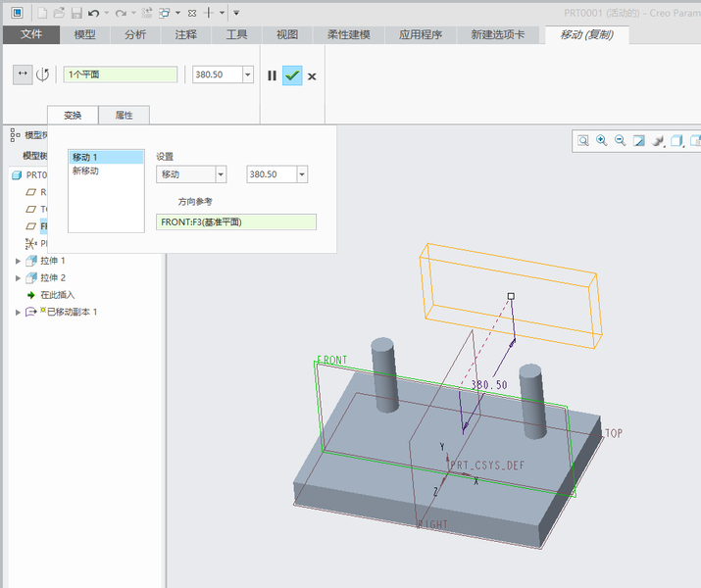Undo the last action

coord(93,13)
